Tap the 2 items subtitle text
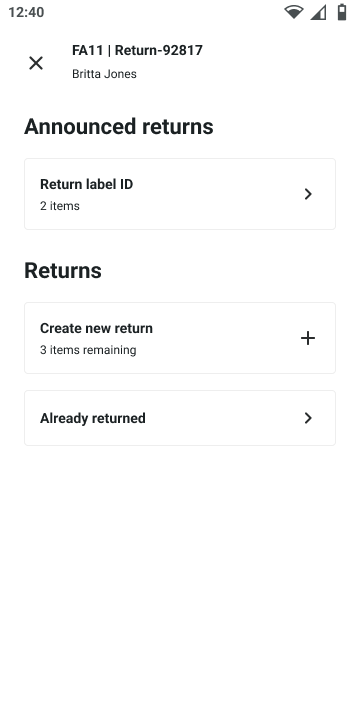 coord(60,206)
